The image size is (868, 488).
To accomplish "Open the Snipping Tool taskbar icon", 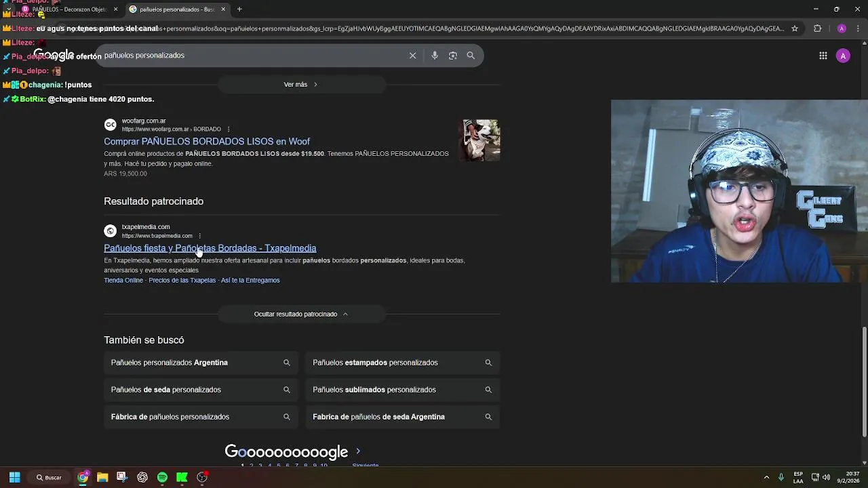I will (122, 477).
